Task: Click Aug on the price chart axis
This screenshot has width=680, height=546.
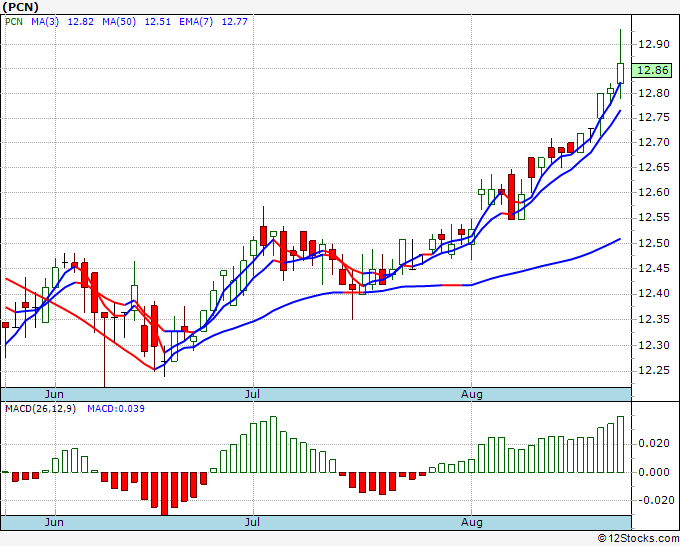Action: [x=472, y=394]
